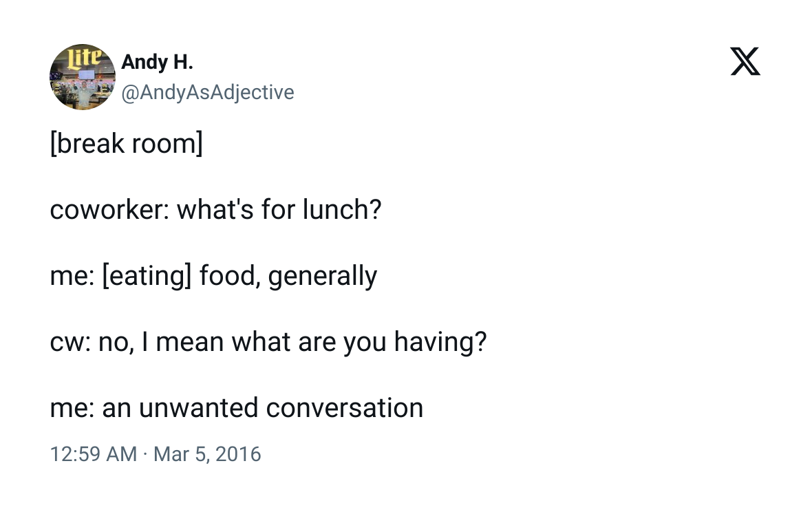Click the Andy H. display name
812x512 pixels.
coord(157,62)
